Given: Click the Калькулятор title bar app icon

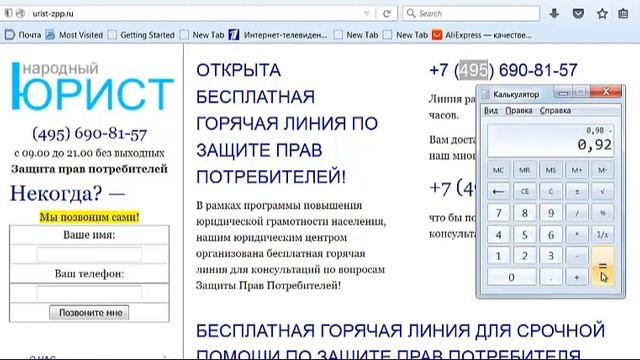Looking at the screenshot, I should (x=485, y=94).
